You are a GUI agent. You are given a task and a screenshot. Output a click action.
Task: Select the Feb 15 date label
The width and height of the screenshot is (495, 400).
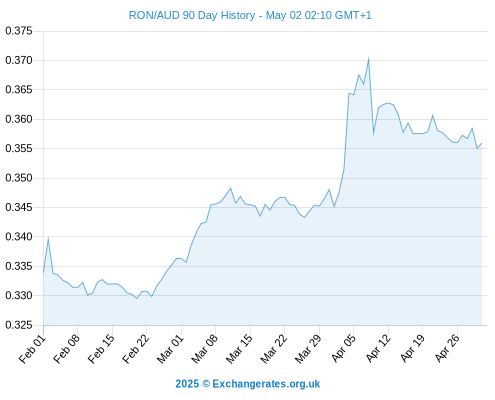pyautogui.click(x=102, y=349)
